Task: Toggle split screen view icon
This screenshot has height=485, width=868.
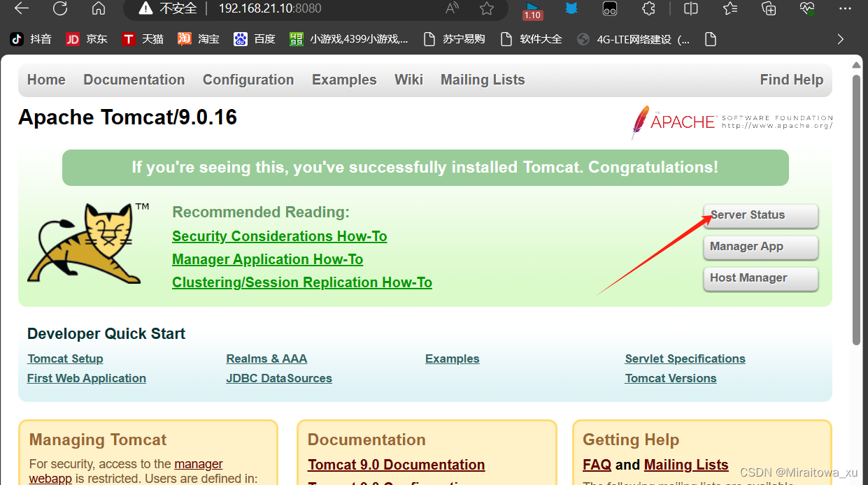Action: [691, 8]
